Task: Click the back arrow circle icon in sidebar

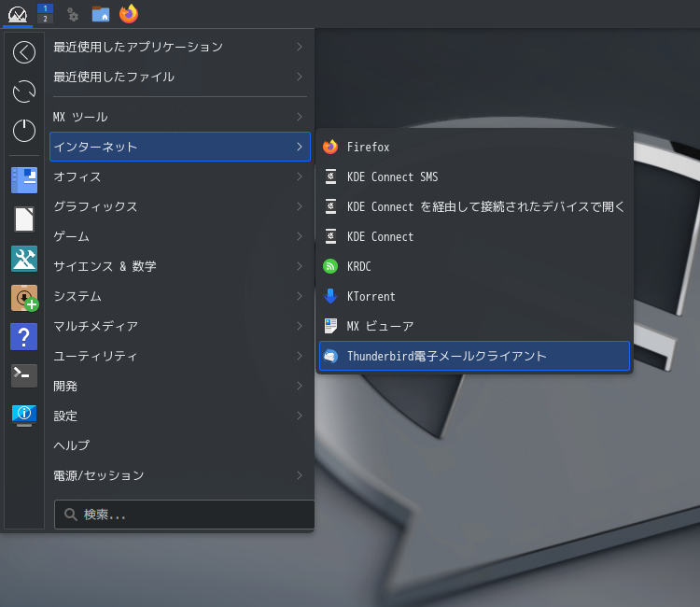Action: click(24, 52)
